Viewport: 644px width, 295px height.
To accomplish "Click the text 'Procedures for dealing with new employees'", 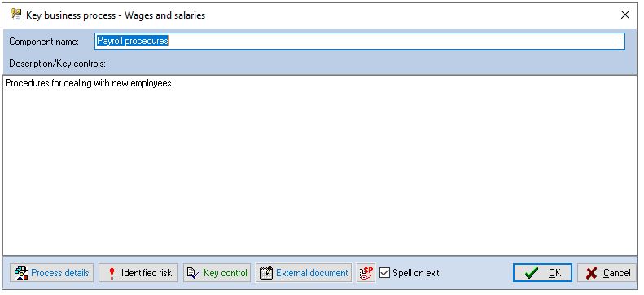I will pos(88,83).
